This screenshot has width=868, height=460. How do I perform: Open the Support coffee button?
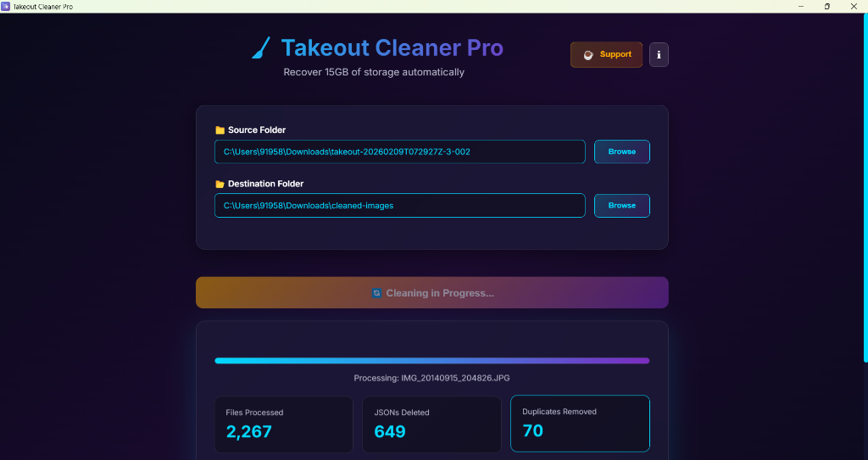pyautogui.click(x=607, y=55)
